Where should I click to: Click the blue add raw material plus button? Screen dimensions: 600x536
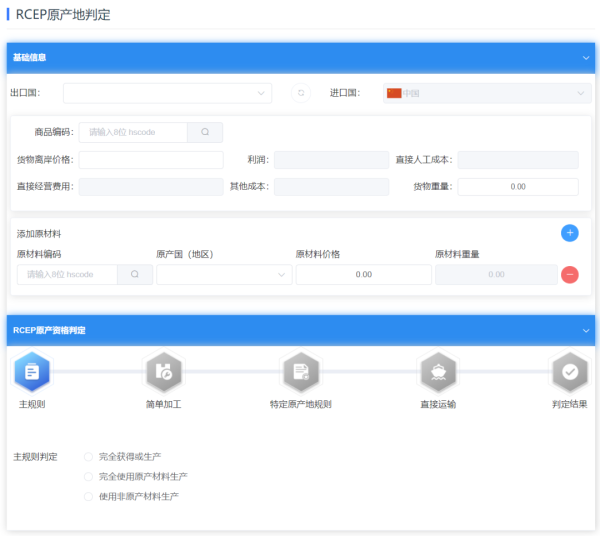(570, 233)
